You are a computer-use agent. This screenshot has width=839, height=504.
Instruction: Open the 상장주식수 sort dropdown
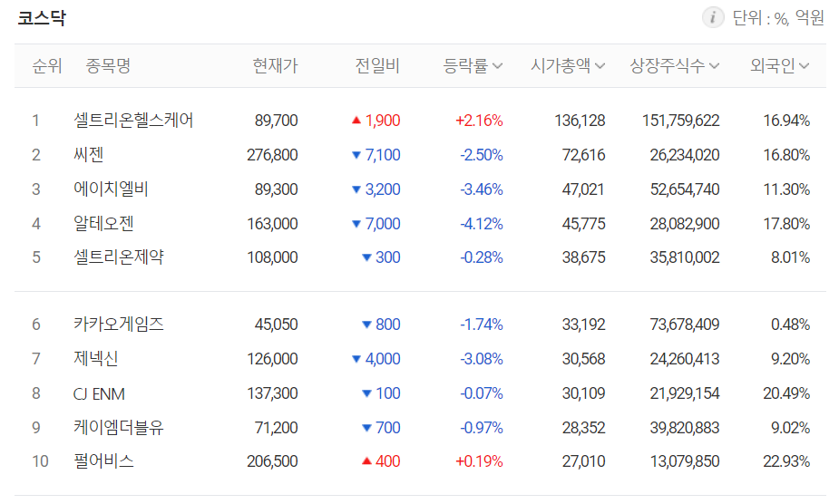(675, 66)
